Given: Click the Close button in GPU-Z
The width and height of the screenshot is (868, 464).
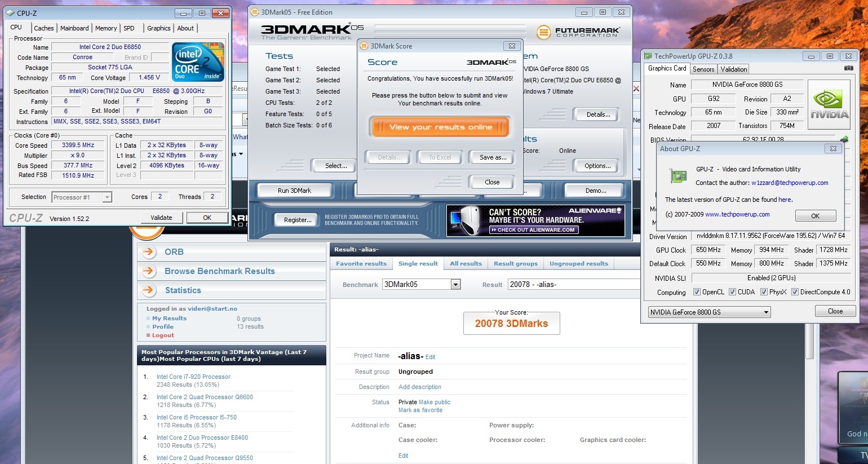Looking at the screenshot, I should (835, 311).
